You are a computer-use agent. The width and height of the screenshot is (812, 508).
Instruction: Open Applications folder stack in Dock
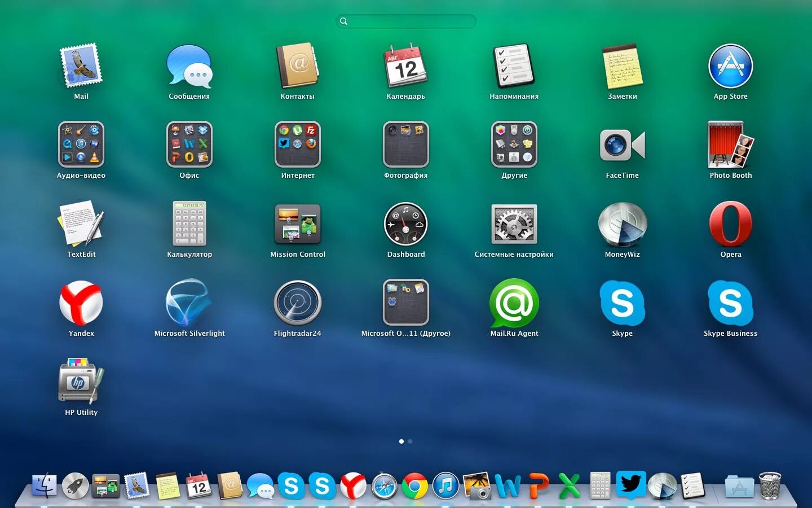click(739, 487)
